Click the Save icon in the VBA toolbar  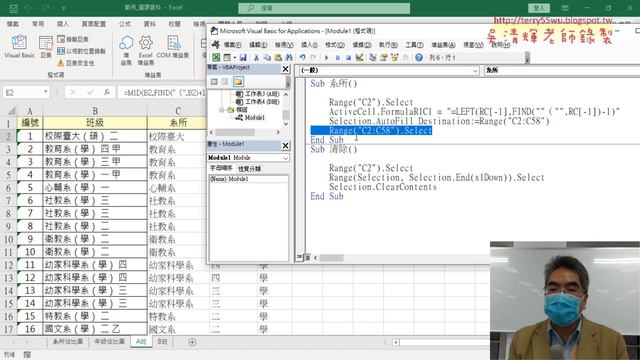coord(243,58)
